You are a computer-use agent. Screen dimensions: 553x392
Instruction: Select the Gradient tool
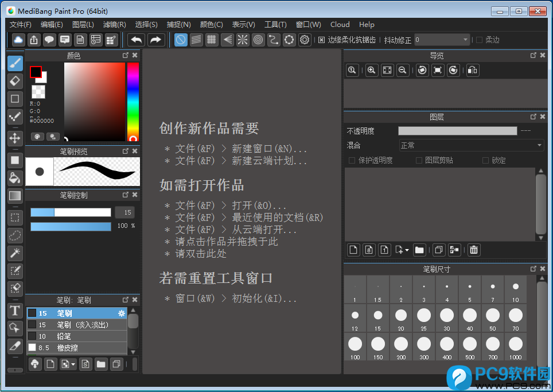15,196
